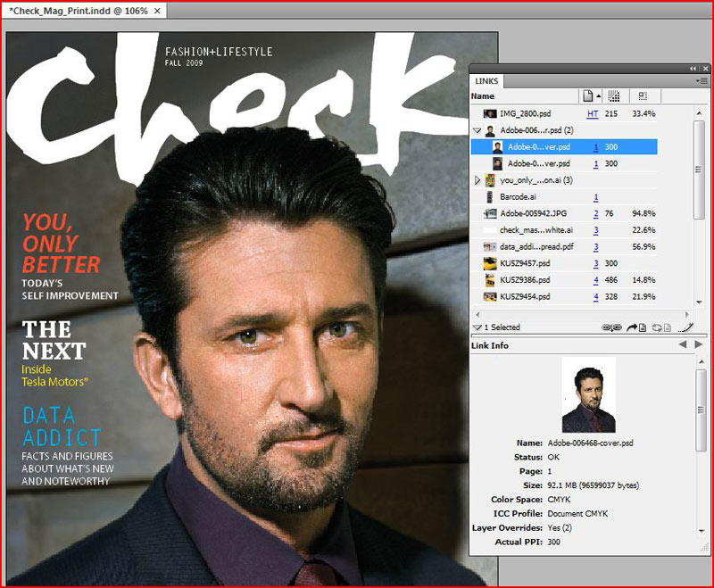The height and width of the screenshot is (588, 714).
Task: Click the Relink chain icon
Action: tap(611, 327)
